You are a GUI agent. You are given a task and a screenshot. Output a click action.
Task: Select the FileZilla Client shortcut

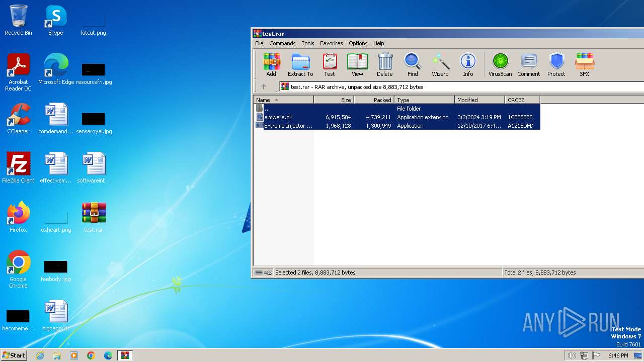[x=18, y=168]
